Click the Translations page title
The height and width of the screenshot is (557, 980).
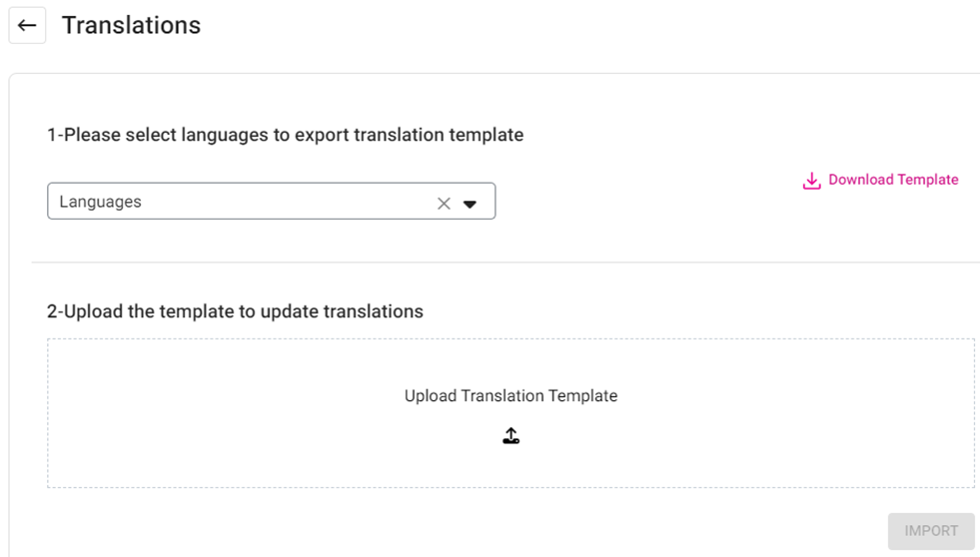(x=131, y=26)
